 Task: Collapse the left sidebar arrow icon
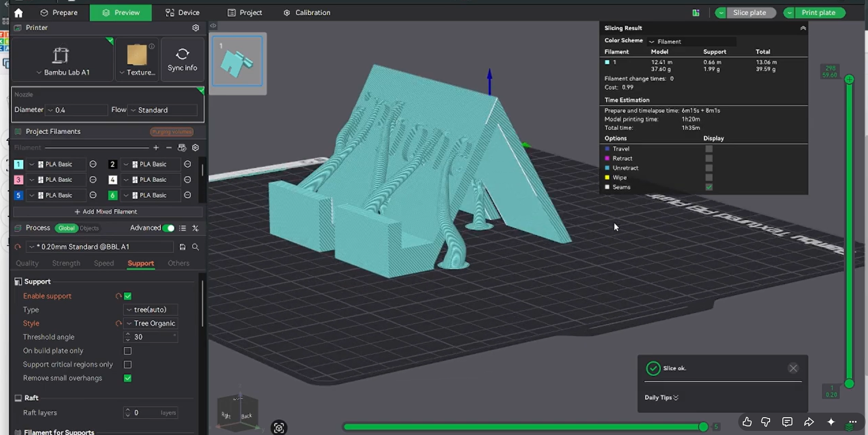pyautogui.click(x=213, y=26)
